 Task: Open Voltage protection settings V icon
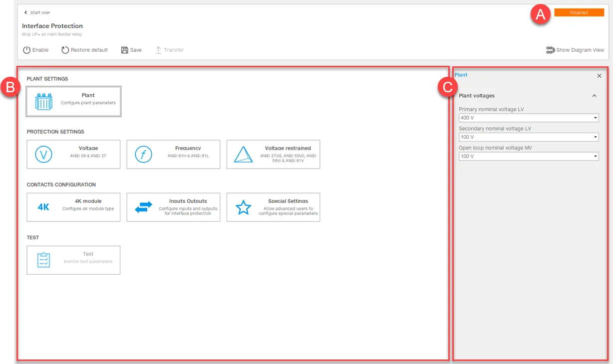click(43, 155)
